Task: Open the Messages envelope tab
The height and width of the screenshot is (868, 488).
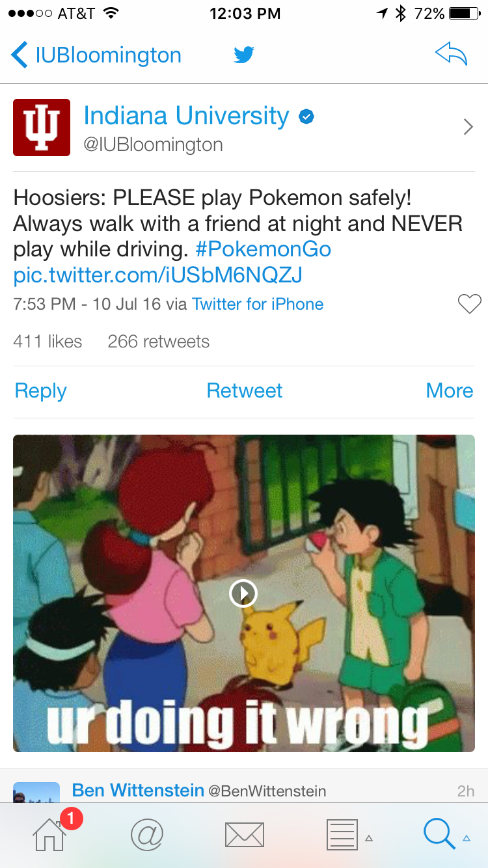Action: 244,835
